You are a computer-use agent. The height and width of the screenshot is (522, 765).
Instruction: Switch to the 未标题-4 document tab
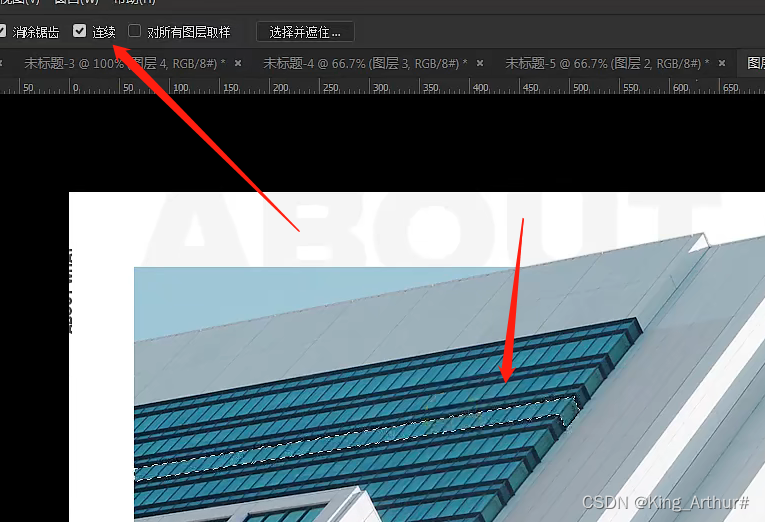click(365, 63)
